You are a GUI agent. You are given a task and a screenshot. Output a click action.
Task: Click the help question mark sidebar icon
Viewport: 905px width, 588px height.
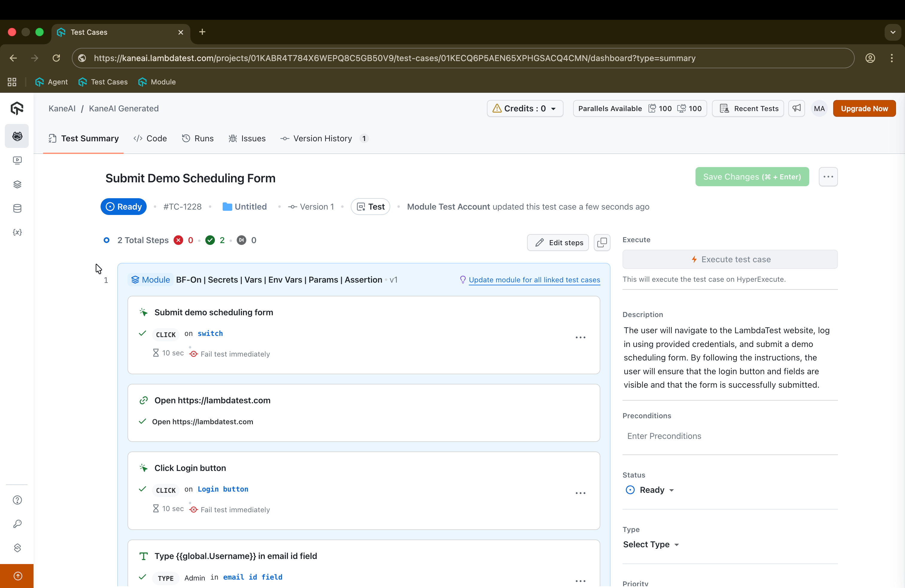pos(17,500)
